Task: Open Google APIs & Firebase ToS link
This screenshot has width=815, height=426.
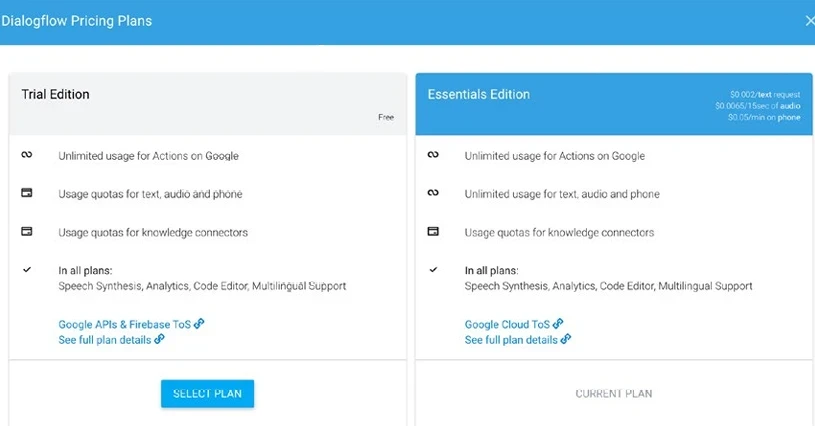Action: (x=125, y=324)
